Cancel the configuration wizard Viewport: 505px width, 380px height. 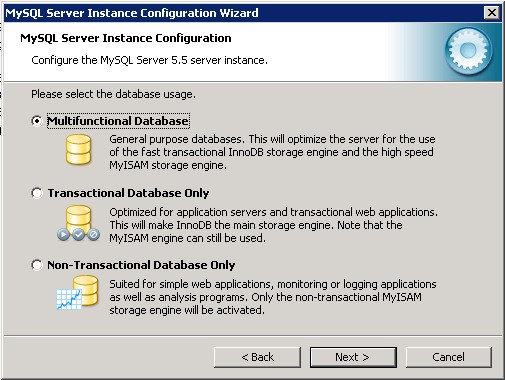pos(449,357)
